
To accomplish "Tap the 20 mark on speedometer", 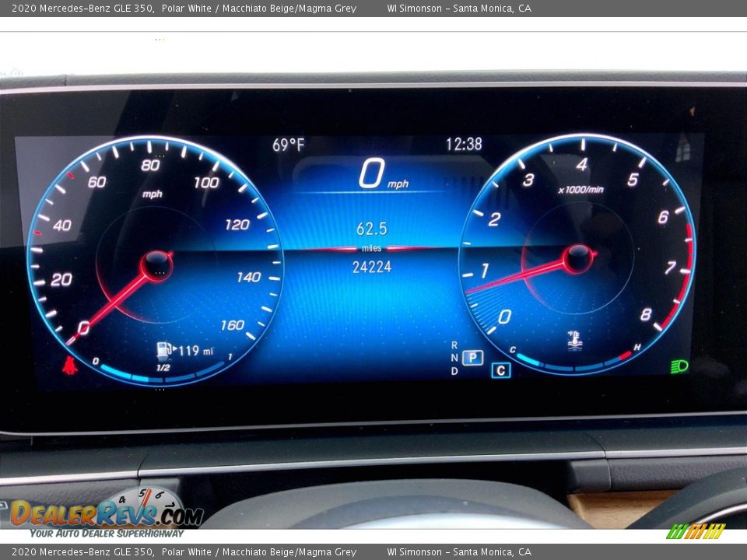I will pyautogui.click(x=61, y=279).
